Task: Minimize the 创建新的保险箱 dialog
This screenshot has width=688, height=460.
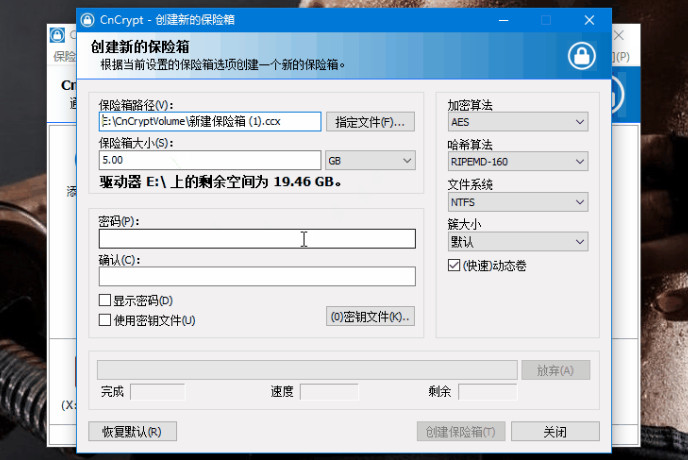Action: (504, 20)
